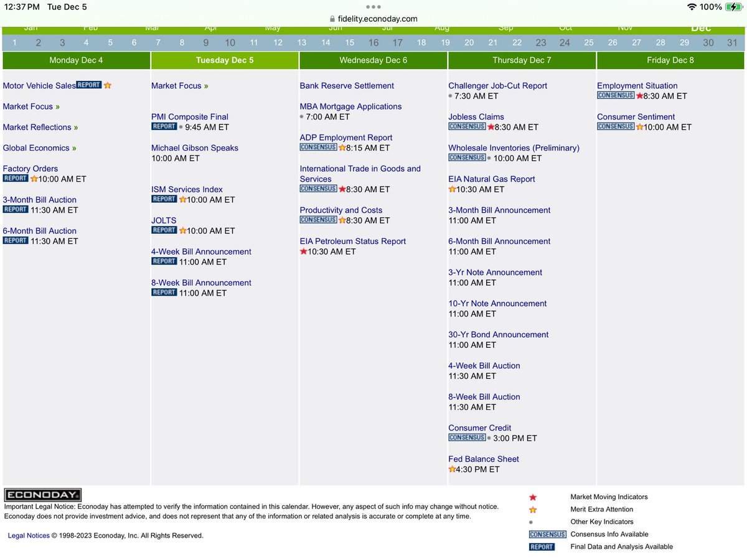This screenshot has height=560, width=747.
Task: Open Bank Reserve Settlement link
Action: pos(347,86)
